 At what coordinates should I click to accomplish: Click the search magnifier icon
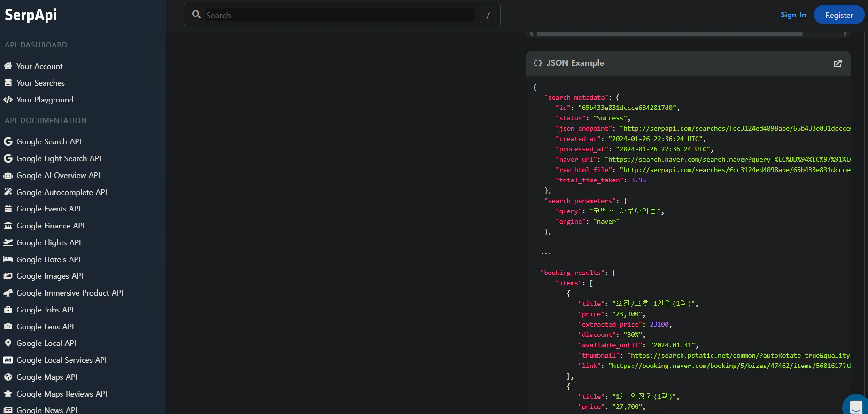[196, 15]
